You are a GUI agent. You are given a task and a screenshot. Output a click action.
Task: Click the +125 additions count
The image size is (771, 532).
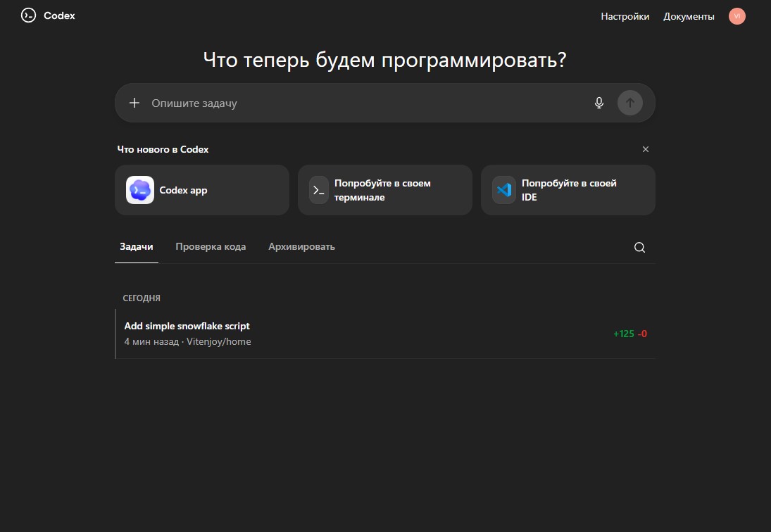coord(623,334)
